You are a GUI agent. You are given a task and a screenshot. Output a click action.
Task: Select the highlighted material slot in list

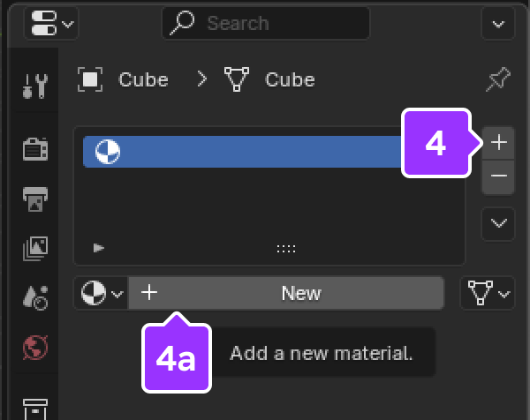click(238, 152)
